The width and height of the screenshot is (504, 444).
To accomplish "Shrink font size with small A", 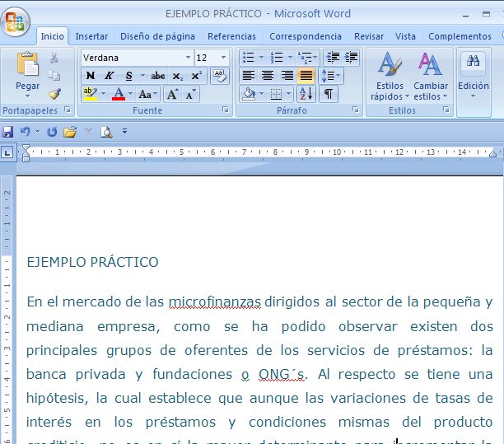I will point(190,94).
